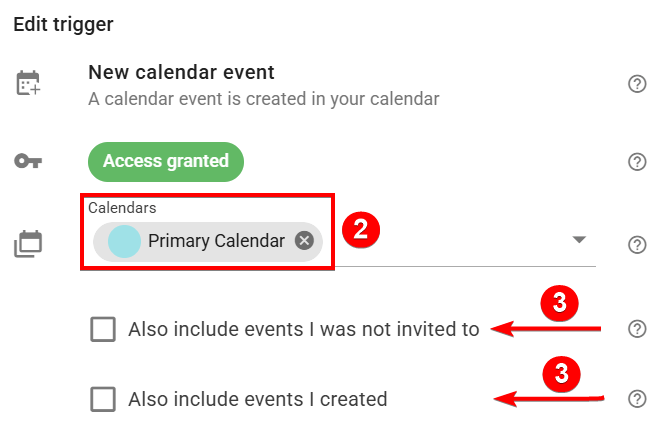The height and width of the screenshot is (439, 670).
Task: Select the Primary Calendar chip label
Action: tap(216, 241)
